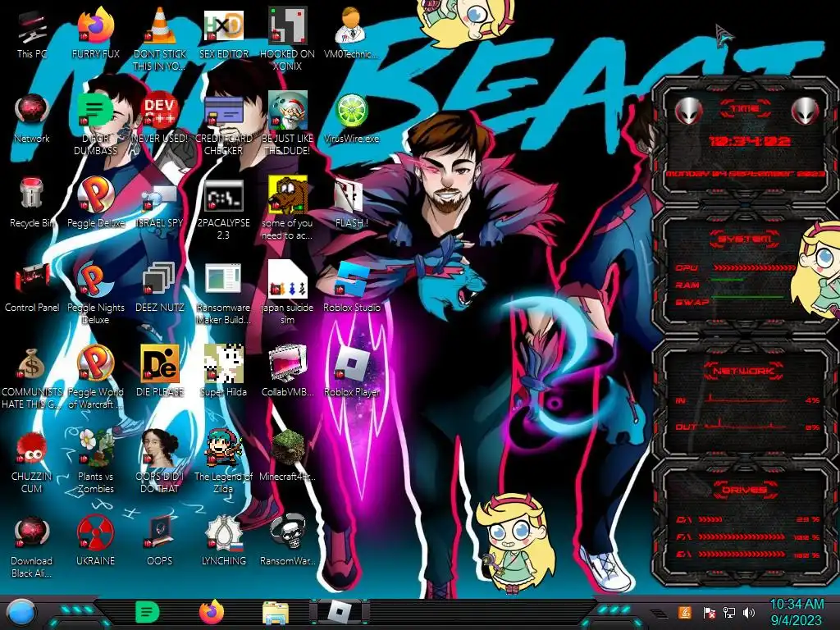Open the This PC desktop icon

tap(31, 34)
